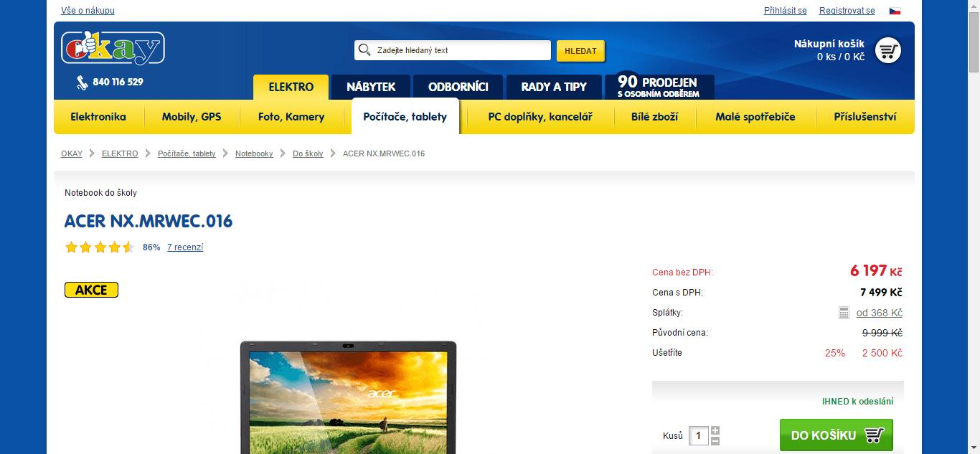Click the 7 499 Kč price with DPH
Viewport: 980px width, 454px height.
(881, 293)
